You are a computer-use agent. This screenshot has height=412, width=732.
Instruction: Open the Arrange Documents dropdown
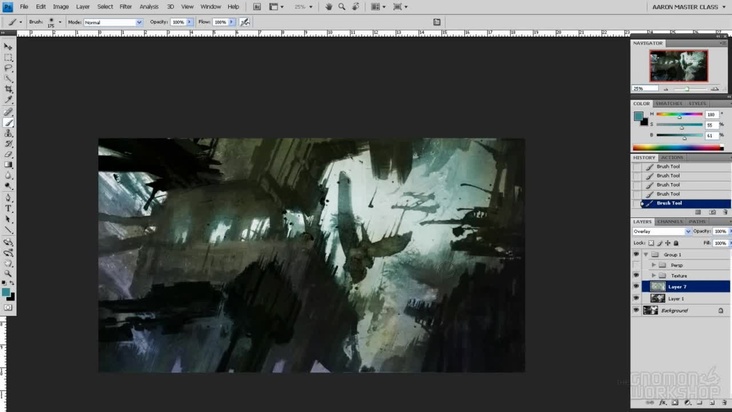(378, 7)
